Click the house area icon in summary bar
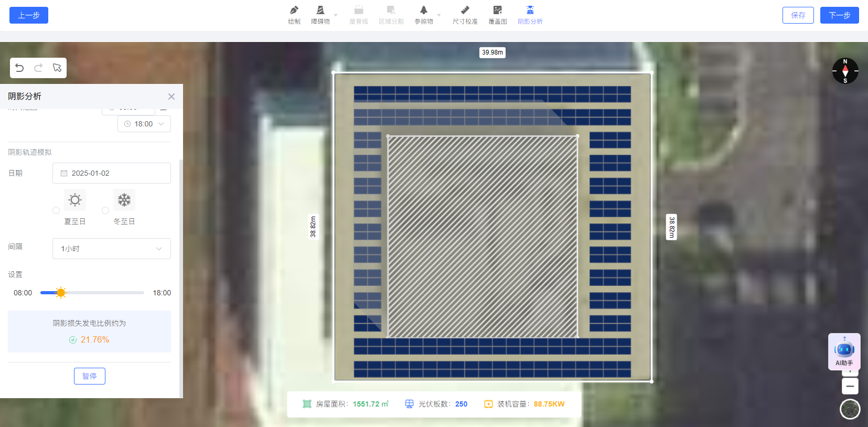 pos(307,404)
